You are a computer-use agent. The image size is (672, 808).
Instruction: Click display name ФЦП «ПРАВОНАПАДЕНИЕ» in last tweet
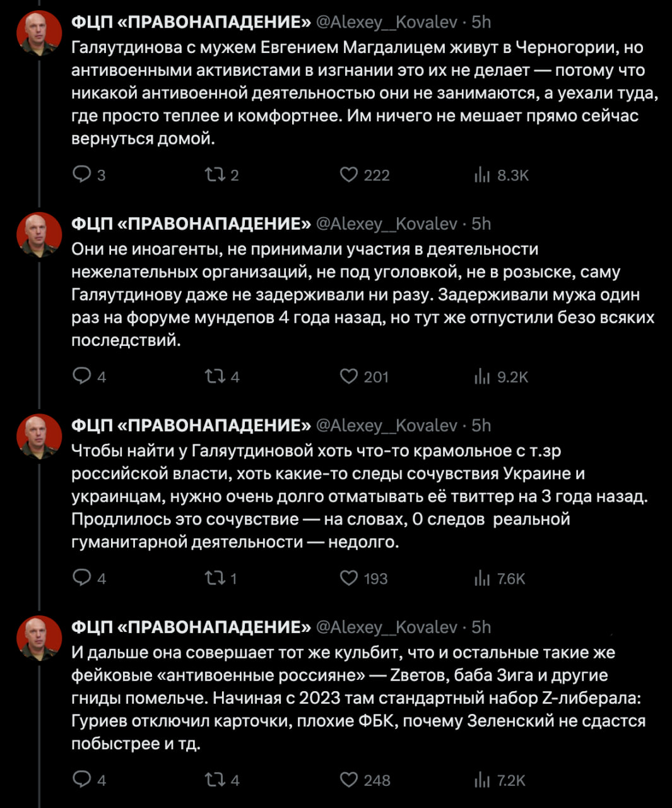click(191, 627)
